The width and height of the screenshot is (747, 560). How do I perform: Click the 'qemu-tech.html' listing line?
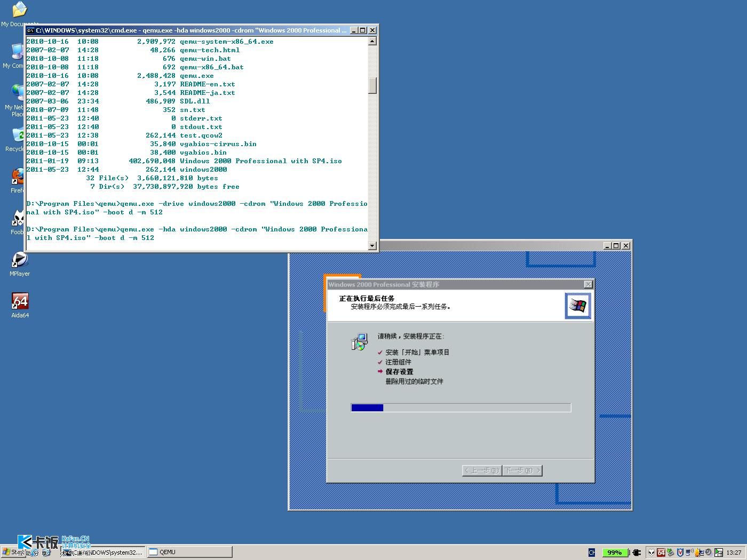[133, 50]
